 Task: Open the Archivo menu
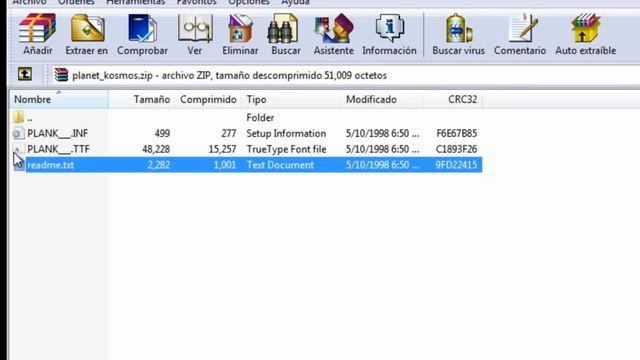(29, 2)
